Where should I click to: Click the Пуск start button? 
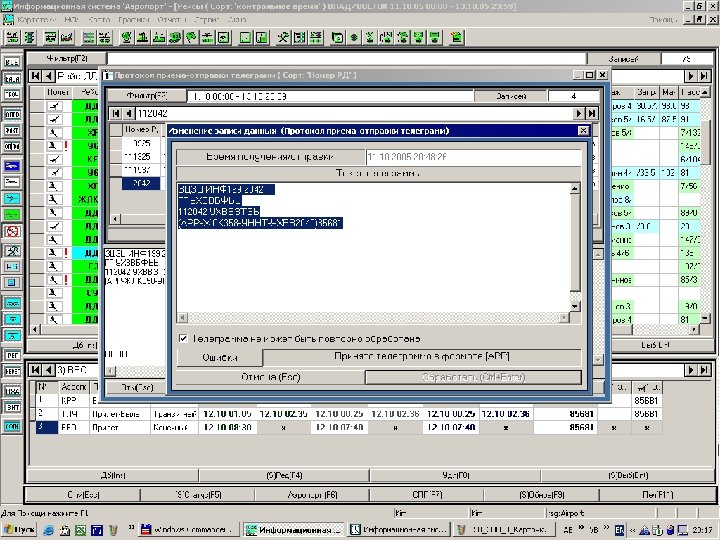point(19,530)
